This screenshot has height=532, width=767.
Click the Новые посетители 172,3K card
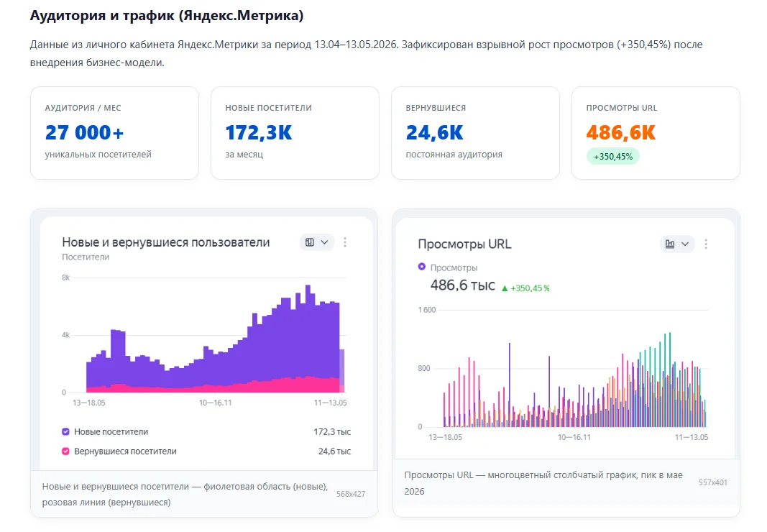tap(295, 133)
